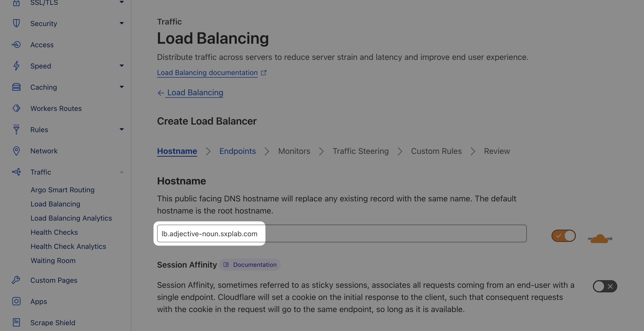Go to the Custom Rules step

tap(436, 151)
